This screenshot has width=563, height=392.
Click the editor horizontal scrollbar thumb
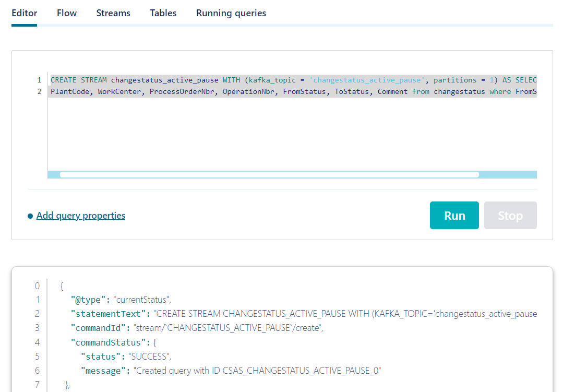(269, 175)
